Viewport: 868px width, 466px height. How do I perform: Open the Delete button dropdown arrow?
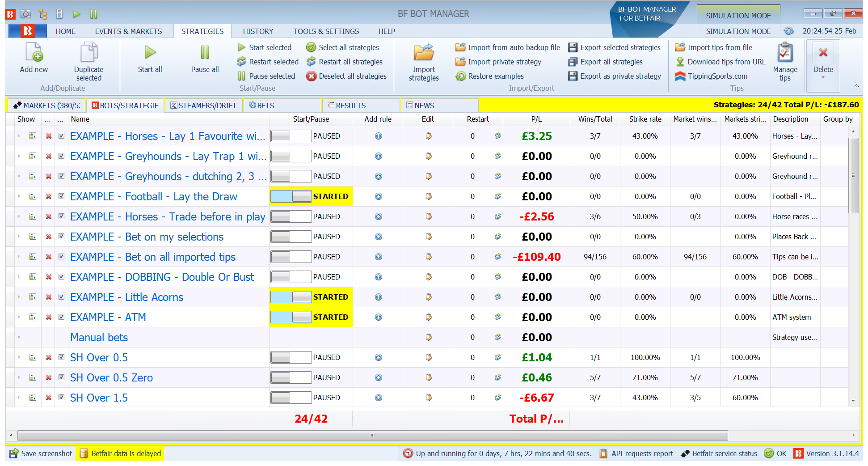(x=823, y=78)
